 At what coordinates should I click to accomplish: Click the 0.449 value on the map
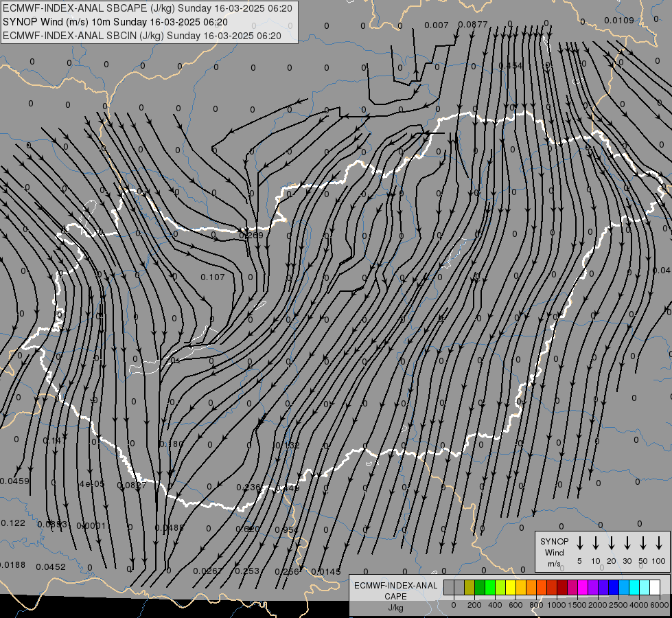(287, 488)
